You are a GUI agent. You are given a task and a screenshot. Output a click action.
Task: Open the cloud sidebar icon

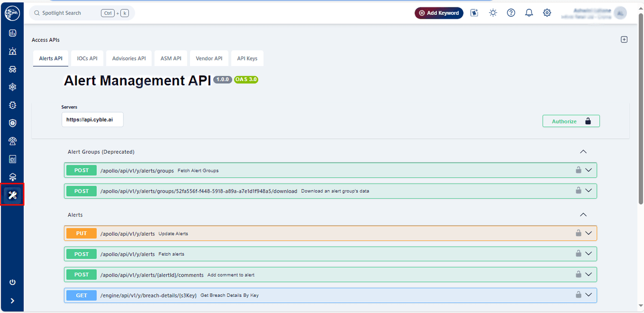(12, 177)
